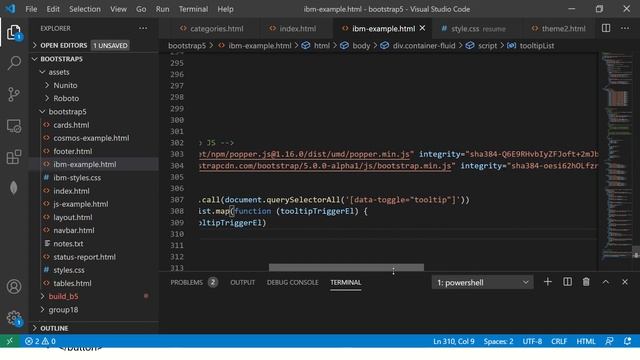640x360 pixels.
Task: Open cards.html in explorer
Action: tap(71, 125)
